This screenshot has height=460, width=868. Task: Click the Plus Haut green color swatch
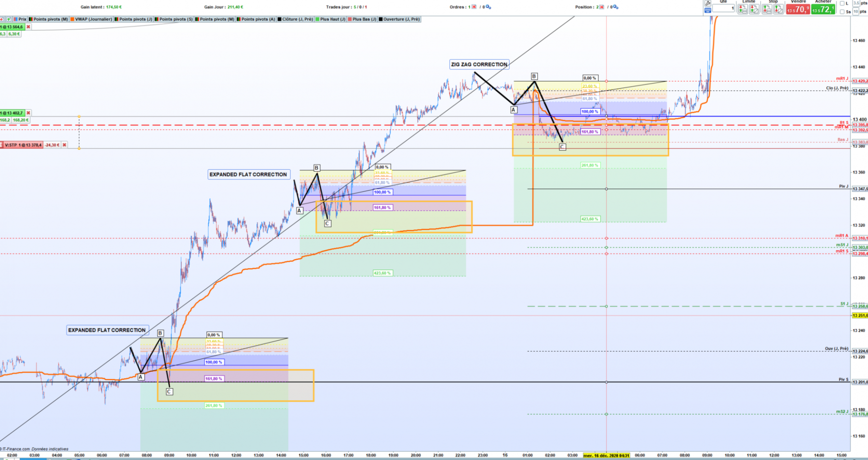pos(317,19)
